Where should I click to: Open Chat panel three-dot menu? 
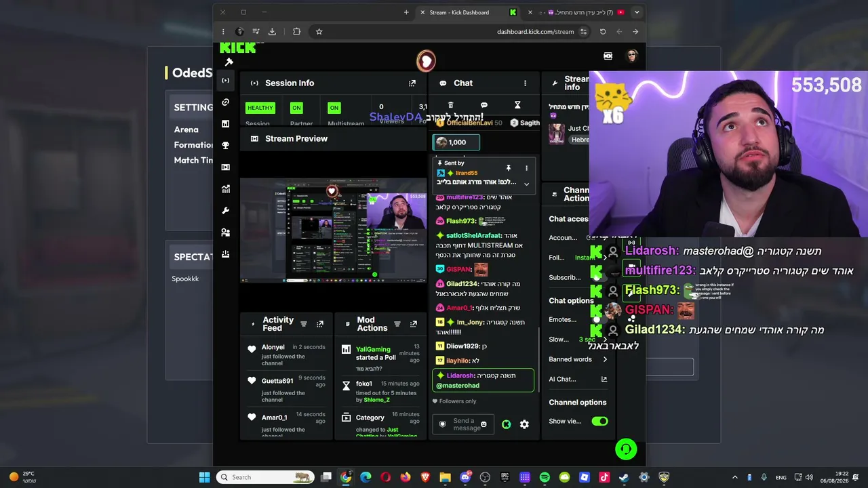coord(525,83)
